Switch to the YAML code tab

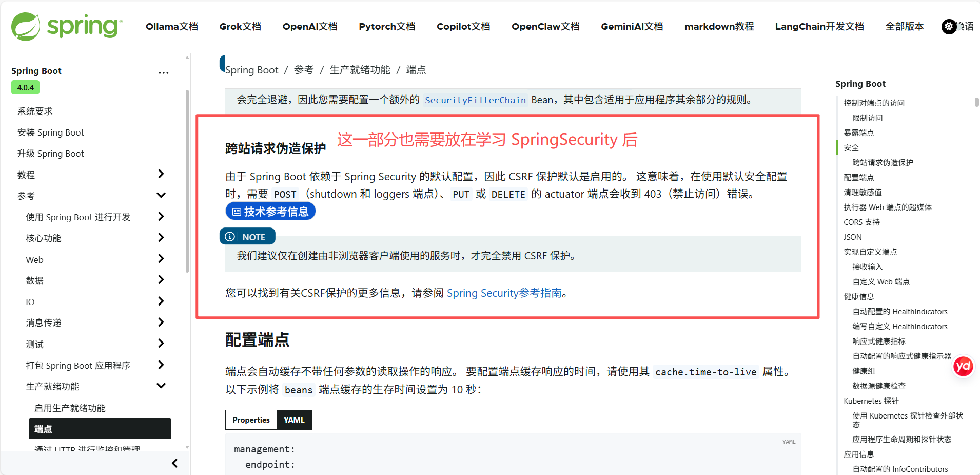(x=294, y=420)
